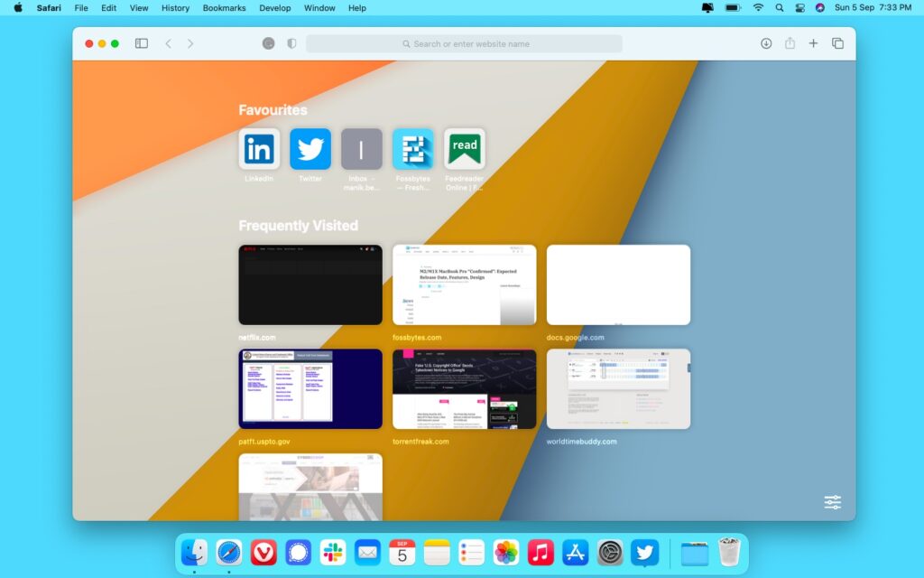Screen dimensions: 924x578
Task: Open System Preferences from the Dock
Action: (x=608, y=552)
